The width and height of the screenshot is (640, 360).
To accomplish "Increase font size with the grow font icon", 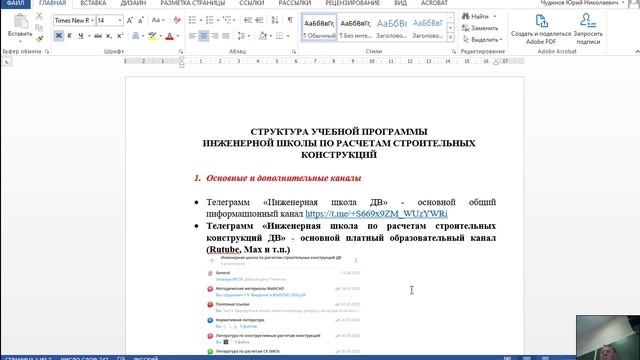I will (130, 20).
